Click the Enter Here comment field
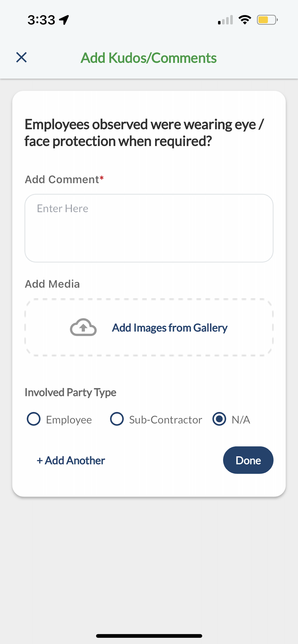The image size is (298, 644). pos(149,228)
